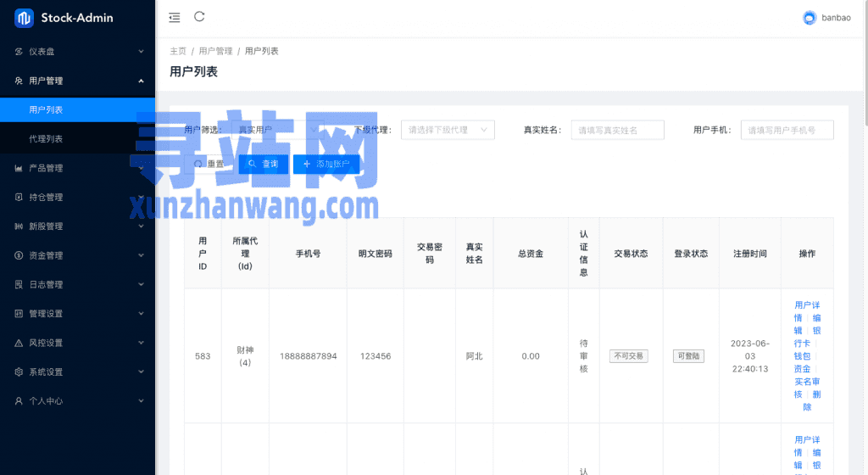Expand the 个人中心 menu chevron
Viewport: 868px width, 475px height.
point(142,401)
